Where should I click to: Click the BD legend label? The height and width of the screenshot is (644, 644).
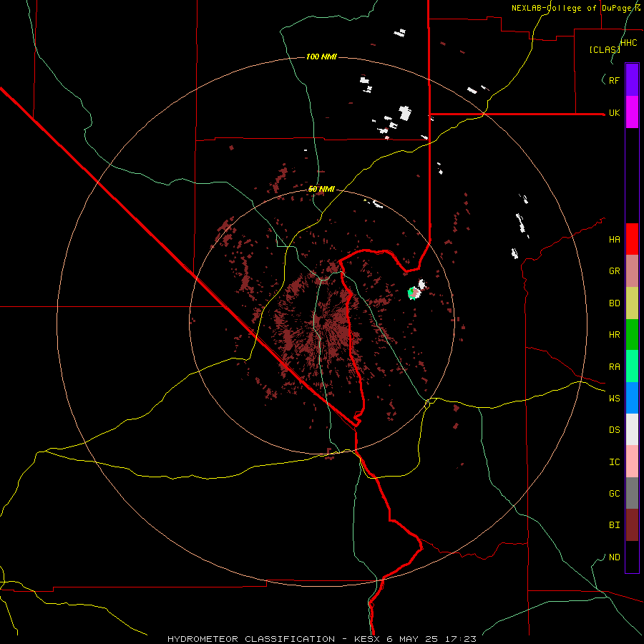coord(615,303)
